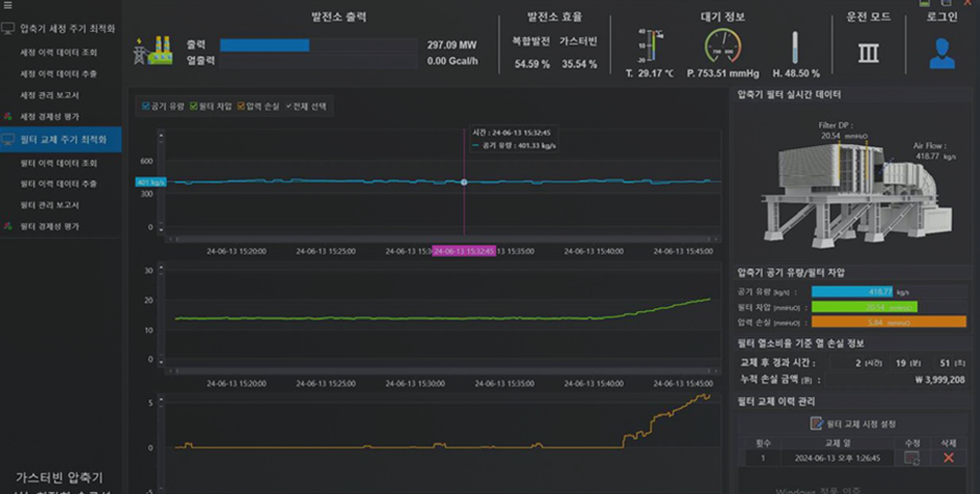Image resolution: width=980 pixels, height=494 pixels.
Task: Open the hamburger menu at top left
Action: (8, 6)
